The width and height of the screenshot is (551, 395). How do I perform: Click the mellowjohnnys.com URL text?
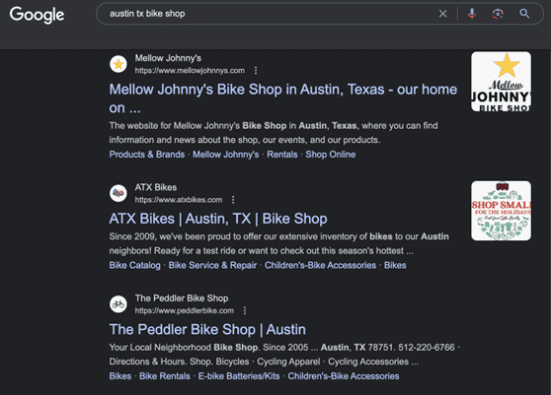pyautogui.click(x=190, y=71)
